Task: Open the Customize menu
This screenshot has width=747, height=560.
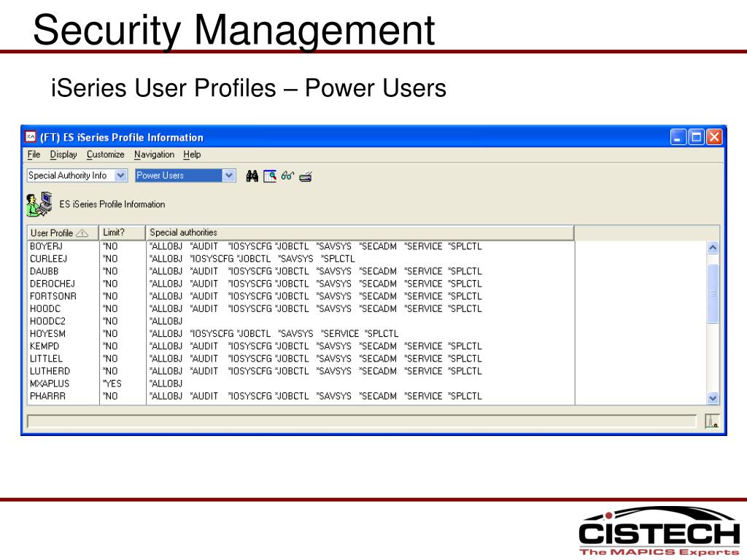Action: point(105,155)
